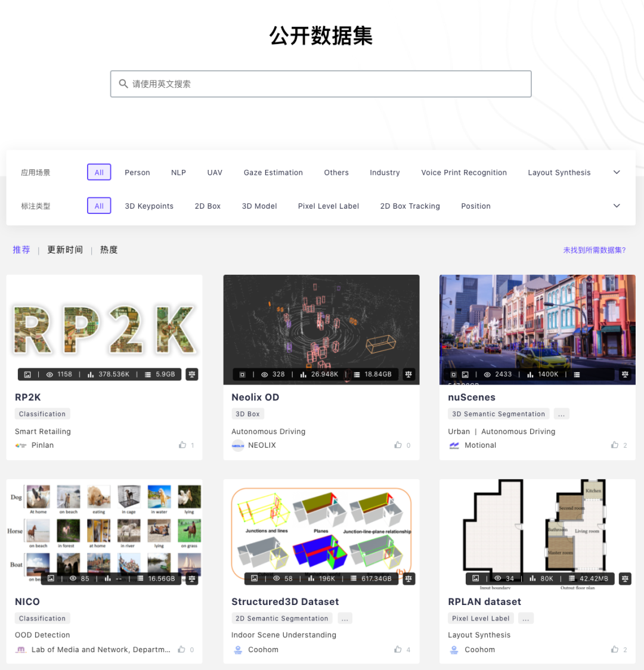Sort datasets by 更新时间

tap(65, 250)
